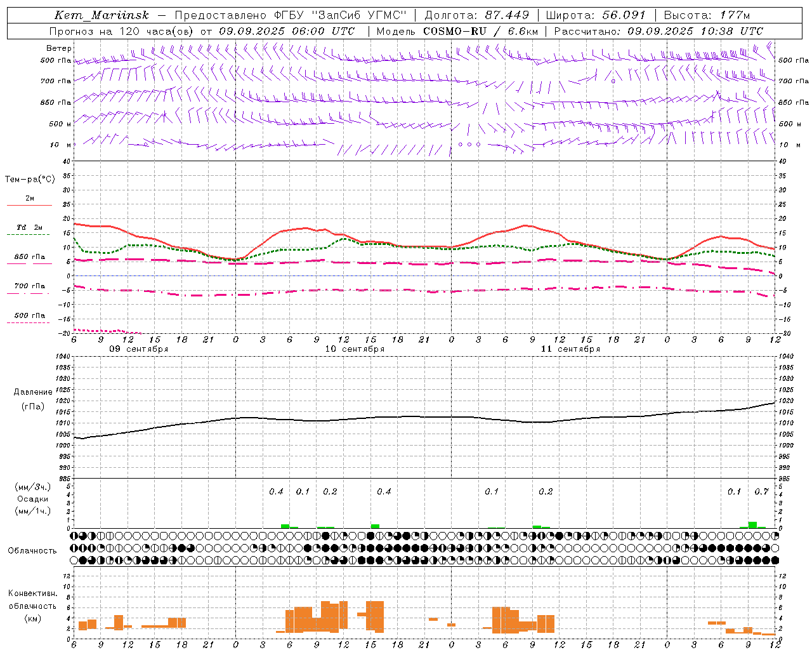This screenshot has width=812, height=650.
Task: Click the '11 сентября' date label
Action: click(570, 349)
